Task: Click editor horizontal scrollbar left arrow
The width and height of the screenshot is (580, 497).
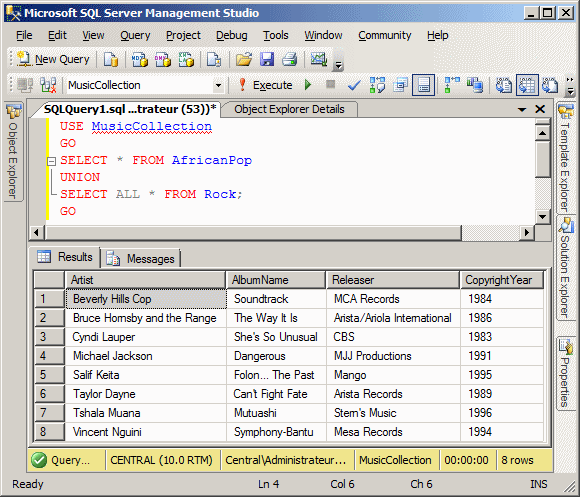Action: 36,233
